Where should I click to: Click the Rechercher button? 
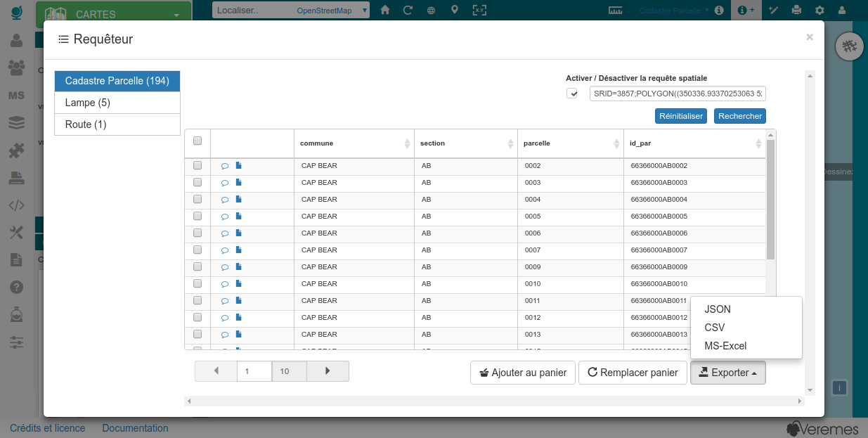740,116
